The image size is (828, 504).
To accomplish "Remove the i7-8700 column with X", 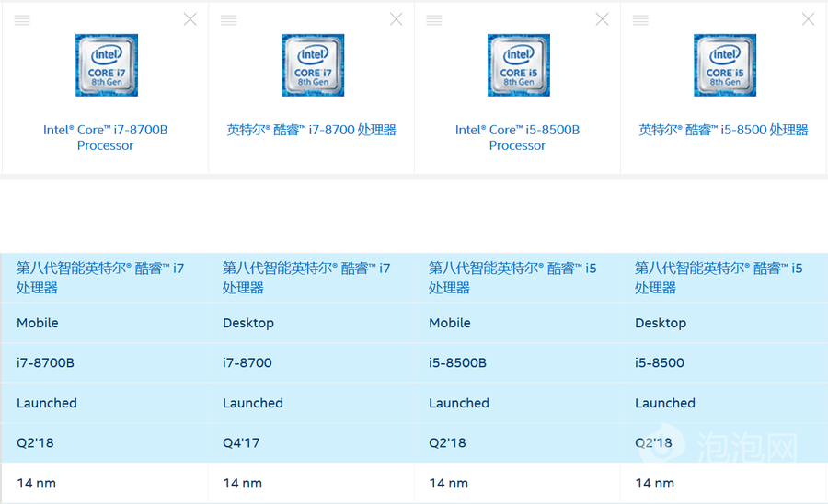I will (396, 19).
